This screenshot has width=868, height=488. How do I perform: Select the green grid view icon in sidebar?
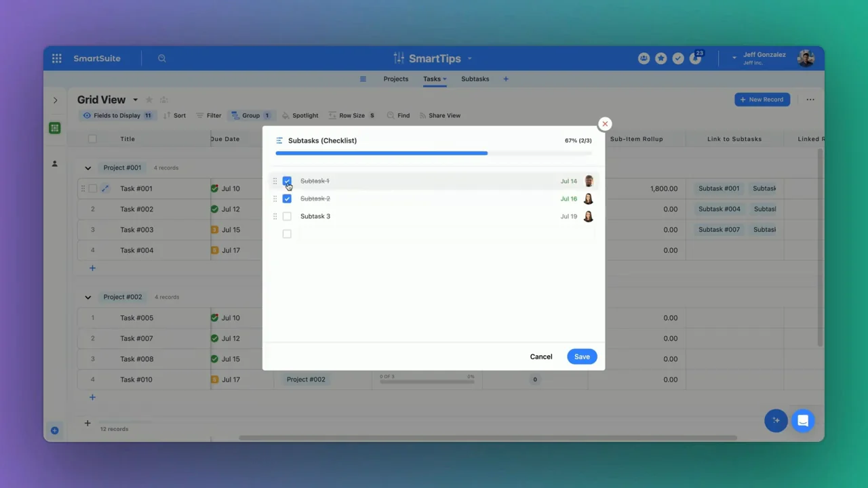pos(55,128)
